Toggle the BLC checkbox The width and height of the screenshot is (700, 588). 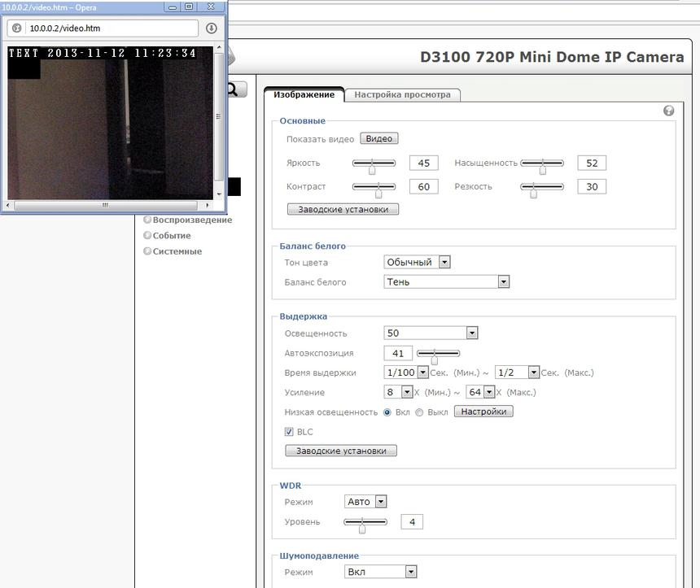pyautogui.click(x=289, y=432)
